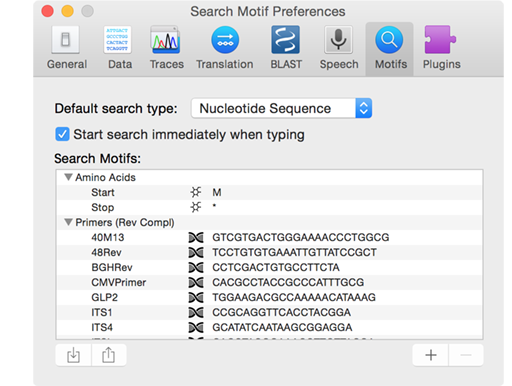The width and height of the screenshot is (512, 386).
Task: Click the export motifs share icon
Action: [x=109, y=355]
